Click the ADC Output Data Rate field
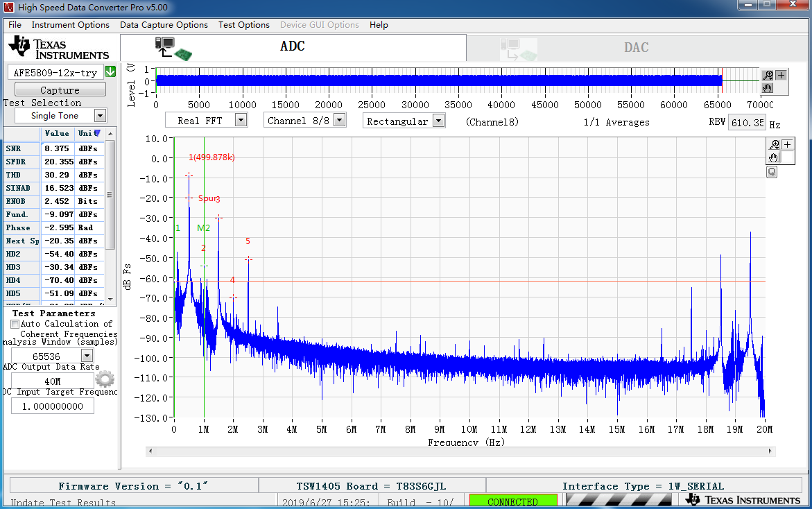This screenshot has height=509, width=812. click(52, 381)
